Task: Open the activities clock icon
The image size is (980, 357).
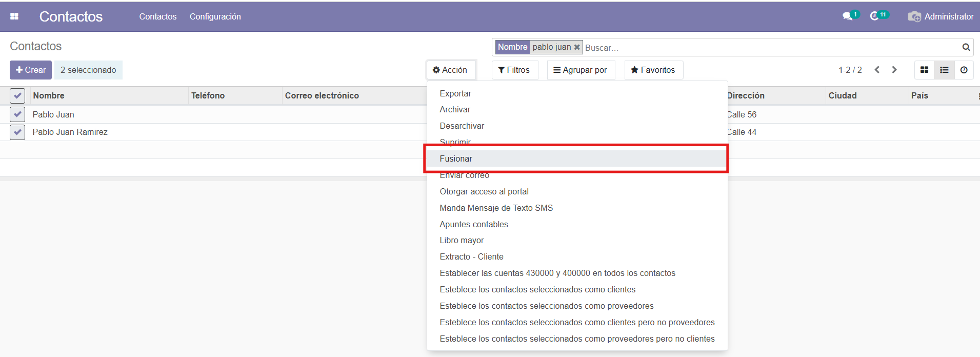Action: (875, 16)
